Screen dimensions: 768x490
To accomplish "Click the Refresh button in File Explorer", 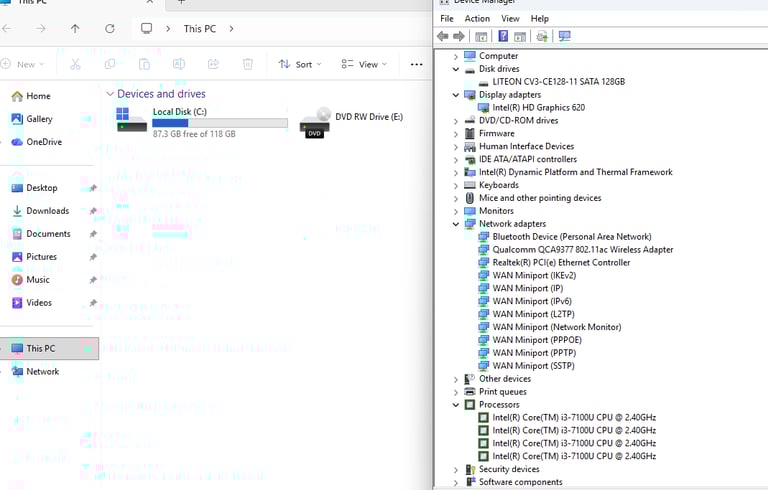I will tap(109, 29).
